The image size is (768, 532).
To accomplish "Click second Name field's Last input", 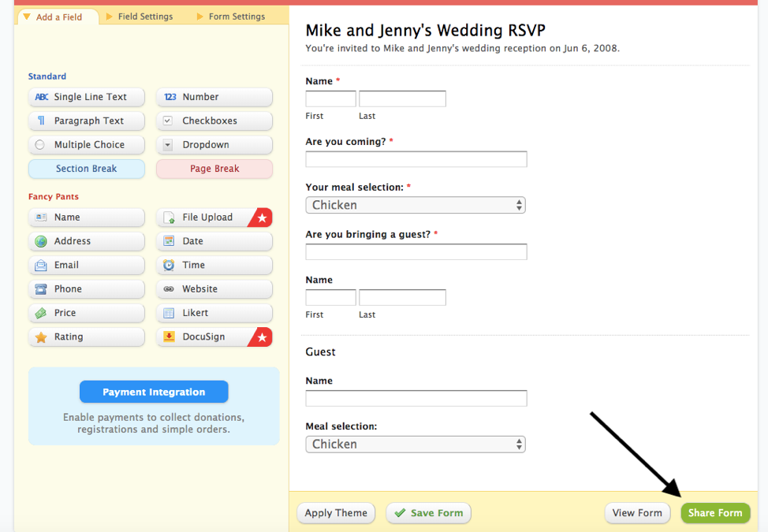I will click(402, 298).
